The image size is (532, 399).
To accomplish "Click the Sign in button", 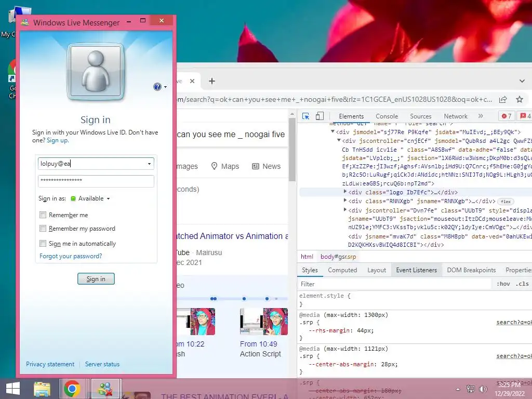I will pyautogui.click(x=96, y=278).
